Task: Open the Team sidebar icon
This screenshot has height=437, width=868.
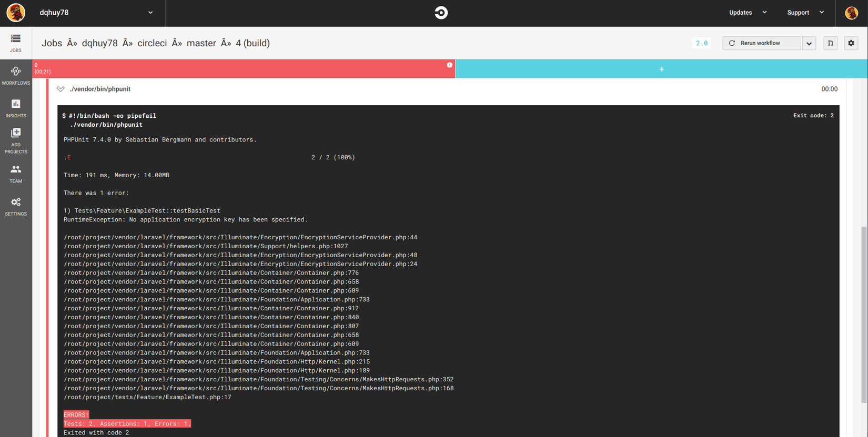Action: click(x=16, y=173)
